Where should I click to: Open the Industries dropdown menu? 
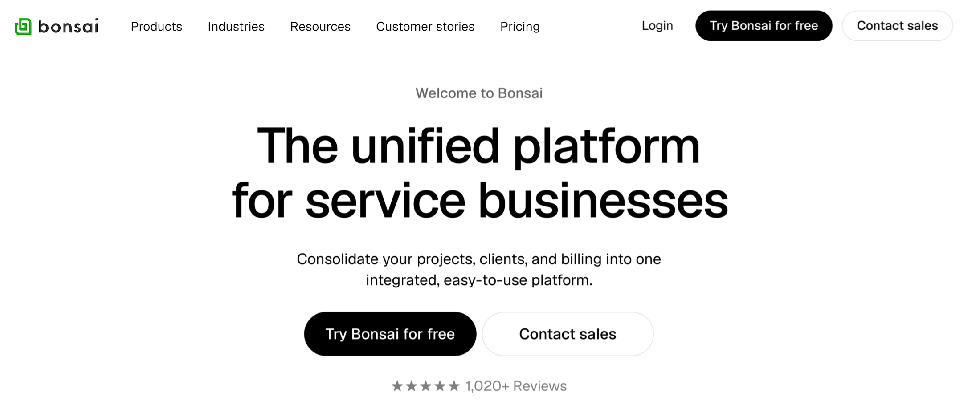coord(236,27)
